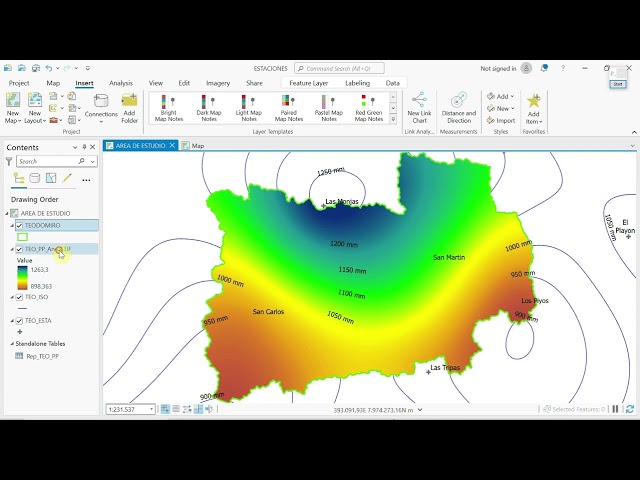Collapse the ribbon with chevron

point(634,132)
